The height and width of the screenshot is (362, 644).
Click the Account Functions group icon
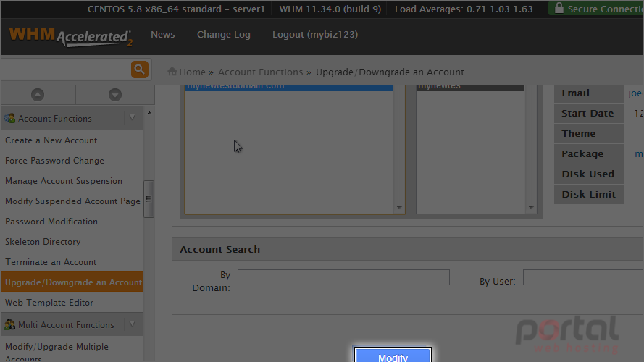[9, 119]
